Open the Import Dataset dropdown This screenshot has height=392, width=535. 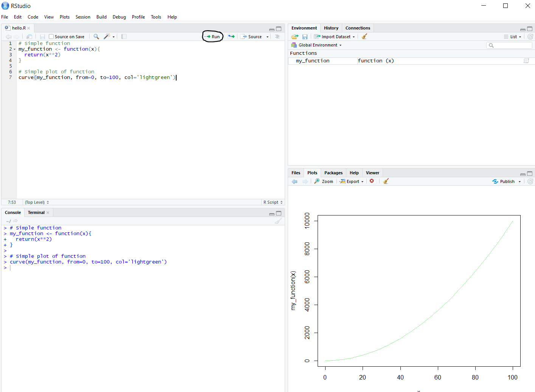pyautogui.click(x=334, y=36)
